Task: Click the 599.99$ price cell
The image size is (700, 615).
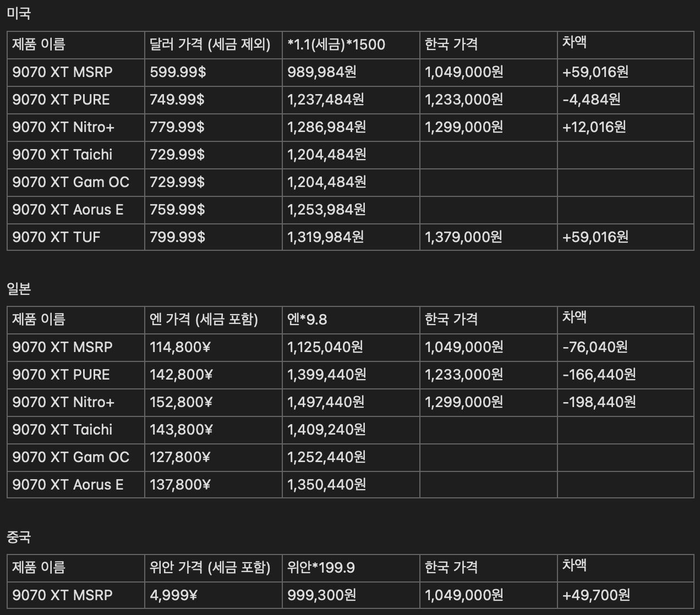Action: pyautogui.click(x=178, y=72)
